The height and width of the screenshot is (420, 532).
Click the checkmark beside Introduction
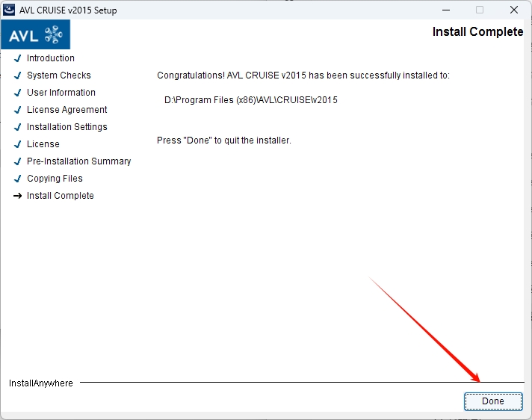17,58
